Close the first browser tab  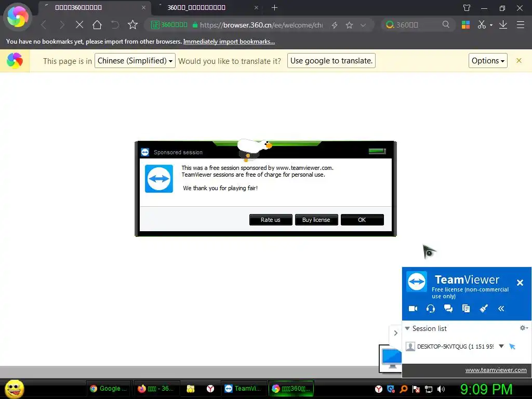click(143, 7)
